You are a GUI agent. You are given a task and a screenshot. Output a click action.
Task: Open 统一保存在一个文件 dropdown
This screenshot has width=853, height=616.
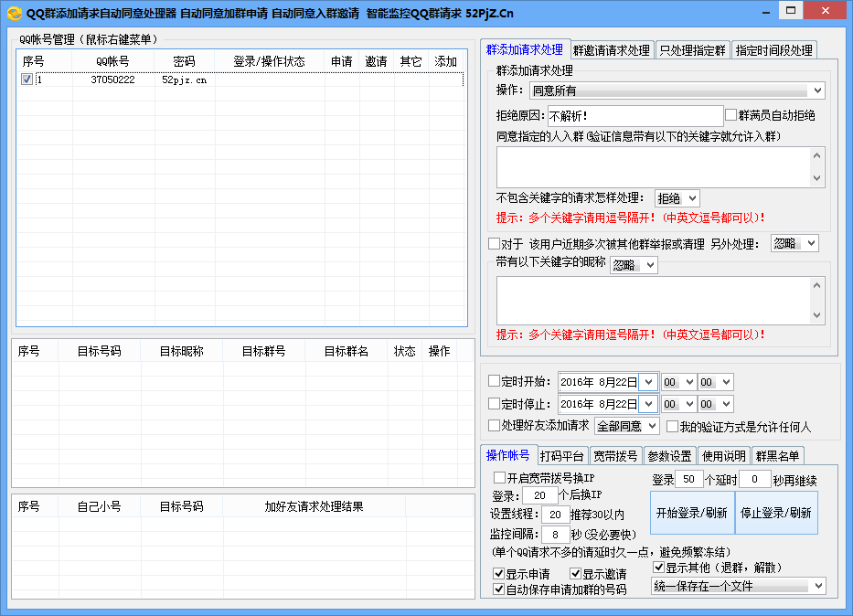738,586
